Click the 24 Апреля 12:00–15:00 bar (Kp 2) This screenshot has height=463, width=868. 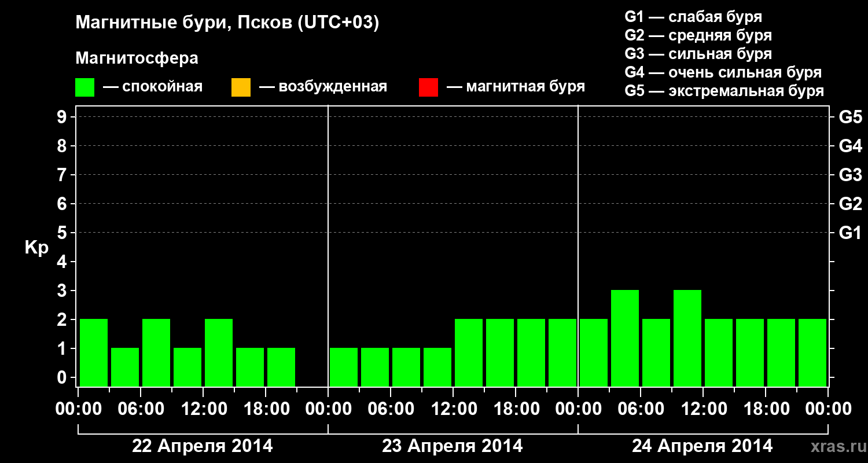[719, 352]
